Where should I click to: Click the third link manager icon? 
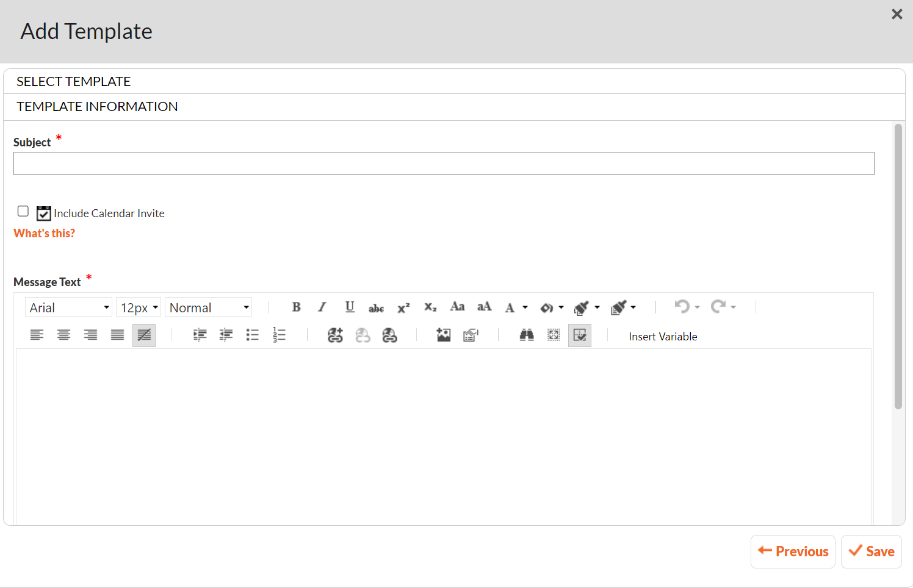[x=389, y=335]
